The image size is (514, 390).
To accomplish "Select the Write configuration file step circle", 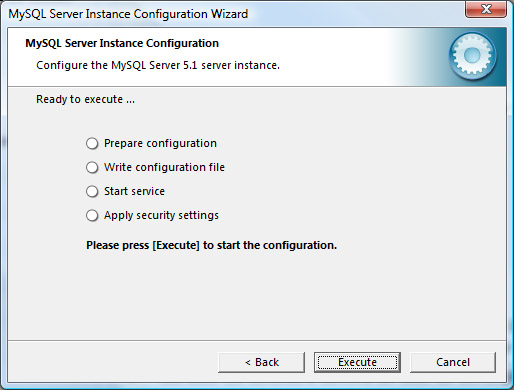I will click(92, 167).
